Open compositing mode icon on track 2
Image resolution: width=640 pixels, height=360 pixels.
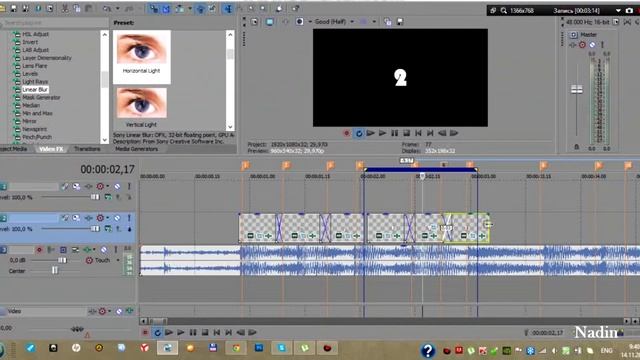click(108, 229)
